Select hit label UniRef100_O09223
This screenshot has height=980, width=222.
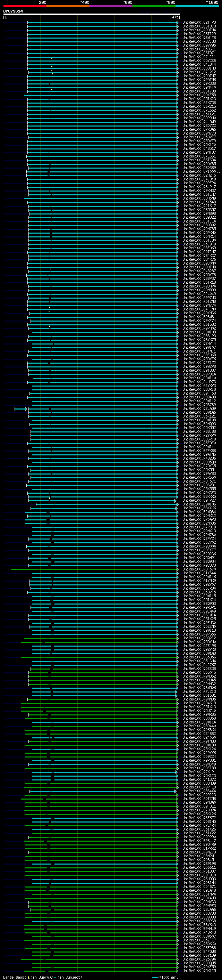[199, 795]
